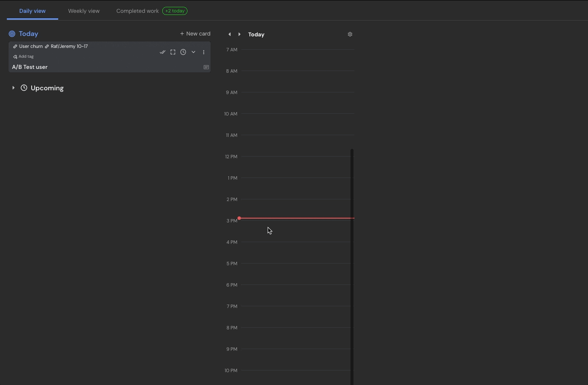Mark the A/B Test user card complete
The width and height of the screenshot is (588, 385).
pos(163,52)
